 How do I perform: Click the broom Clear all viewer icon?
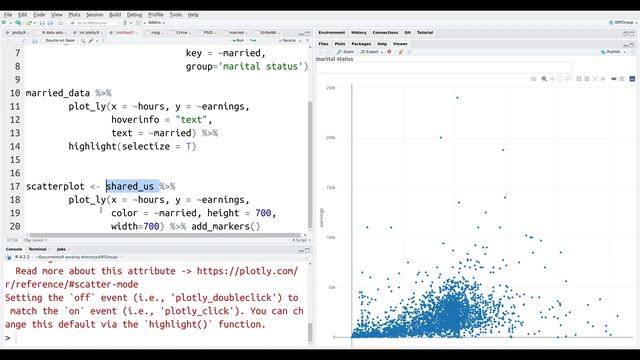click(x=401, y=52)
